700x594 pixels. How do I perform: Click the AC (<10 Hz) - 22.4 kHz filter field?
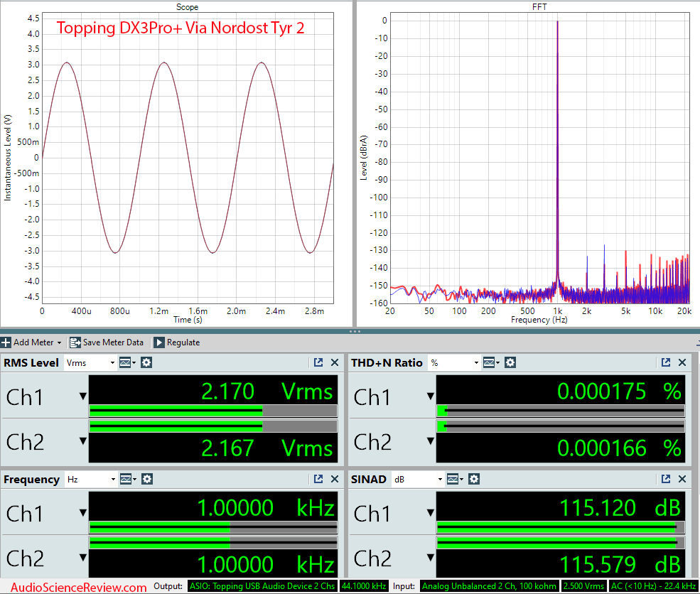tap(654, 586)
